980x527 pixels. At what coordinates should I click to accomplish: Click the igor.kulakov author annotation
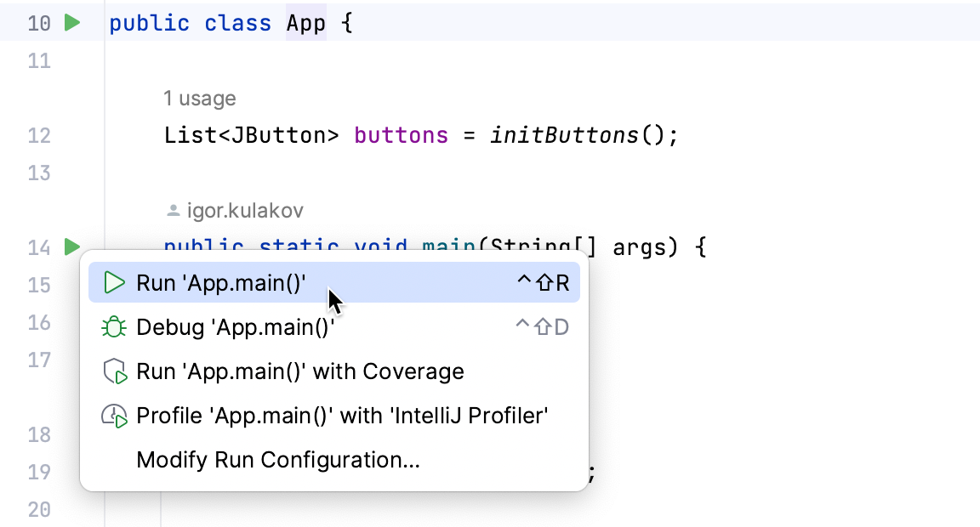tap(245, 211)
